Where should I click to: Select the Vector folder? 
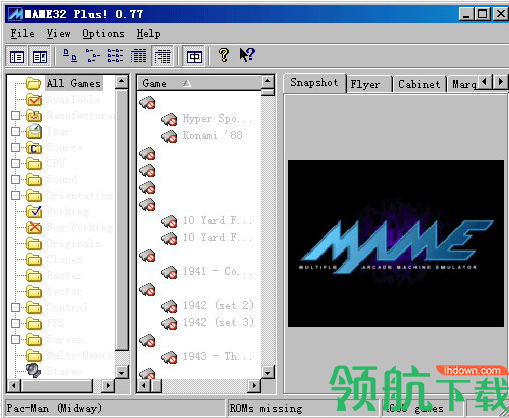click(x=64, y=291)
